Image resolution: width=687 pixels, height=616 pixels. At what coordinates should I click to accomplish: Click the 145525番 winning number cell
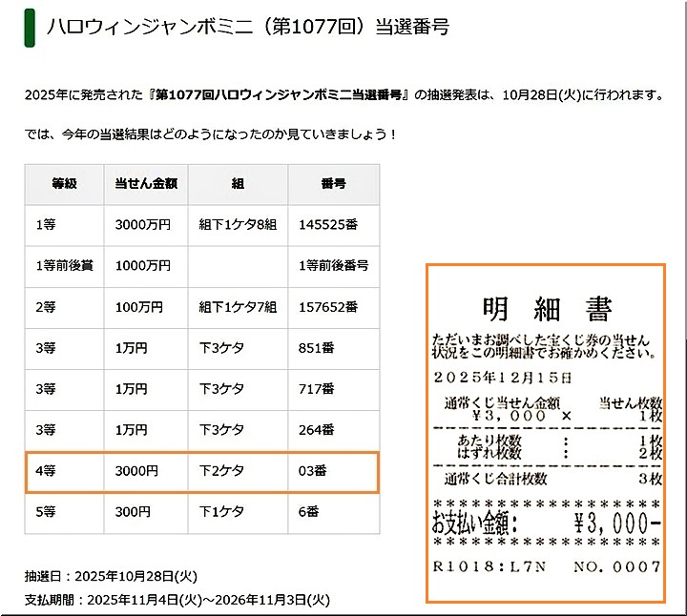tap(327, 226)
